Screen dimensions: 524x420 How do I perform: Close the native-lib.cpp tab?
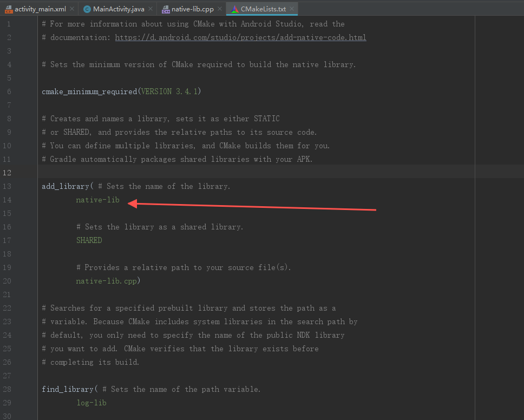tap(219, 9)
